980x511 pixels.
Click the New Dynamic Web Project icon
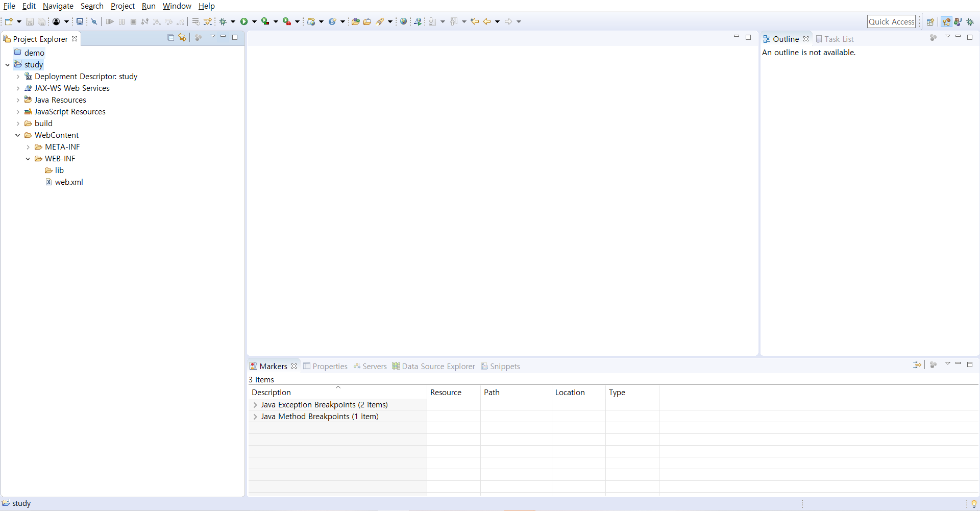click(x=311, y=21)
